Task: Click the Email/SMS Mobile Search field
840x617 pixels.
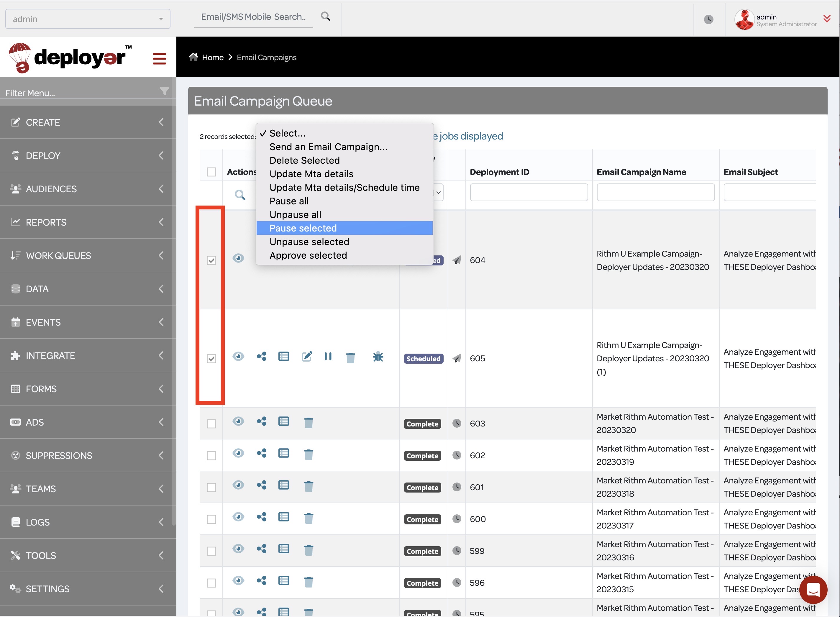Action: click(253, 17)
